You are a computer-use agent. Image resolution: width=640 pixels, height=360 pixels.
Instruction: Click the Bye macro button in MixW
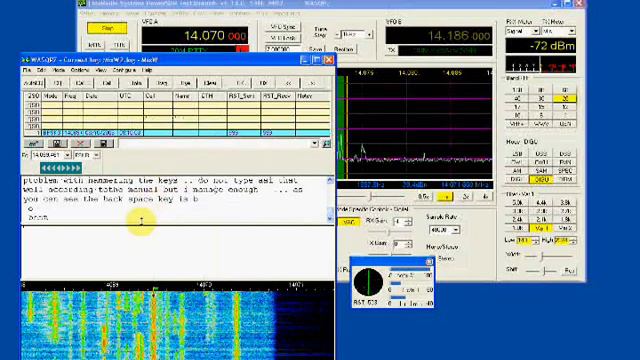185,83
